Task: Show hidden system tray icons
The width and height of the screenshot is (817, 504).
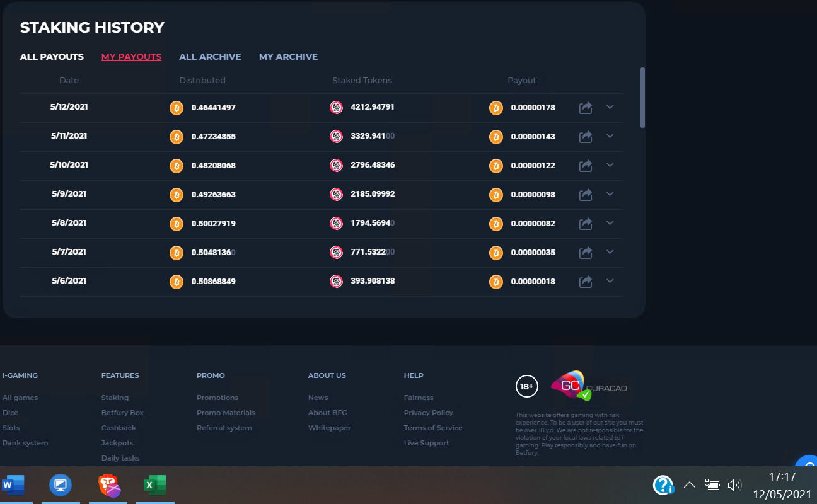Action: [x=690, y=485]
